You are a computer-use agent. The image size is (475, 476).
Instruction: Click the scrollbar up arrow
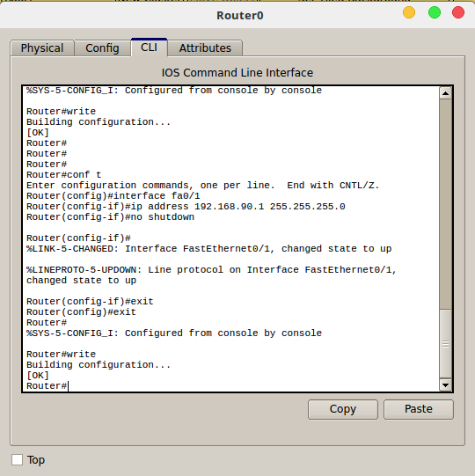click(445, 93)
